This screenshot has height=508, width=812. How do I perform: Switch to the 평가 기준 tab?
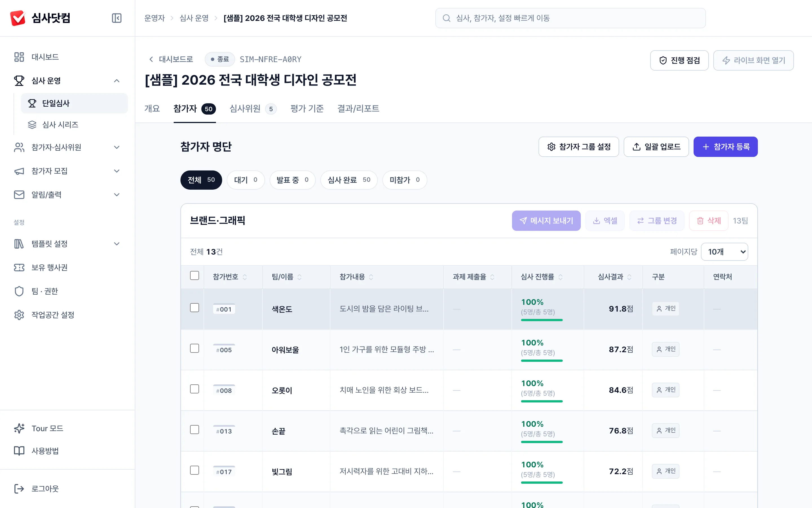click(x=307, y=109)
